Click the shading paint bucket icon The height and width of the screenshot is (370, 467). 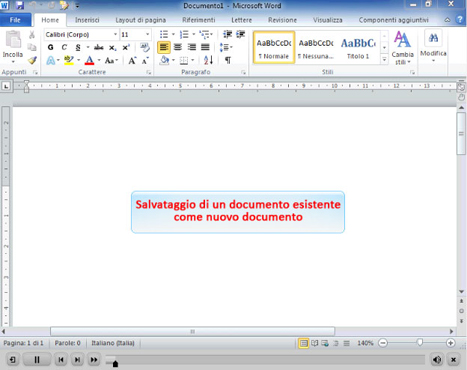[164, 60]
